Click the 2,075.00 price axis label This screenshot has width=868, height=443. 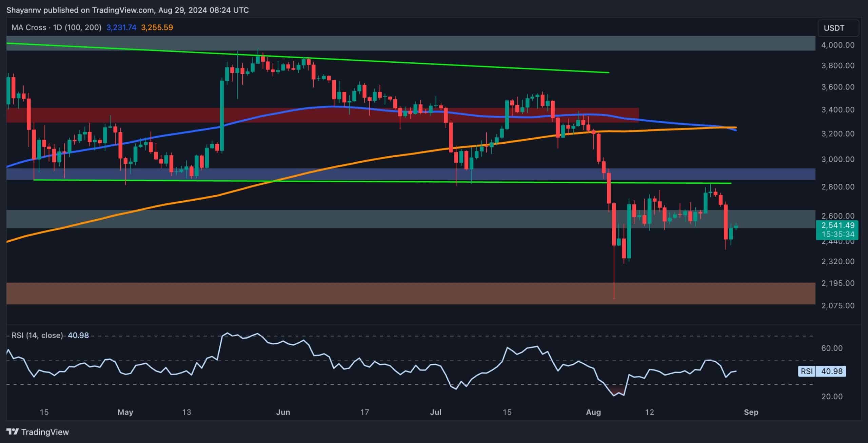[837, 305]
